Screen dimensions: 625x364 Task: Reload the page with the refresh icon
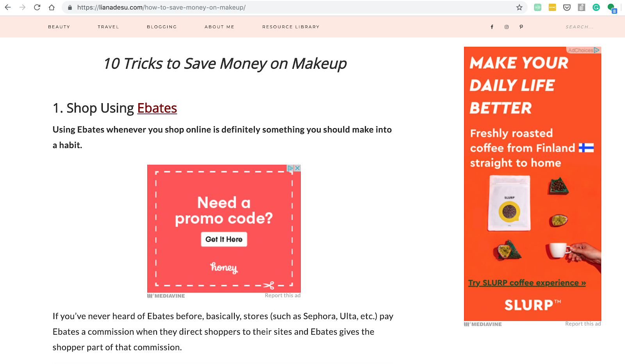point(37,7)
